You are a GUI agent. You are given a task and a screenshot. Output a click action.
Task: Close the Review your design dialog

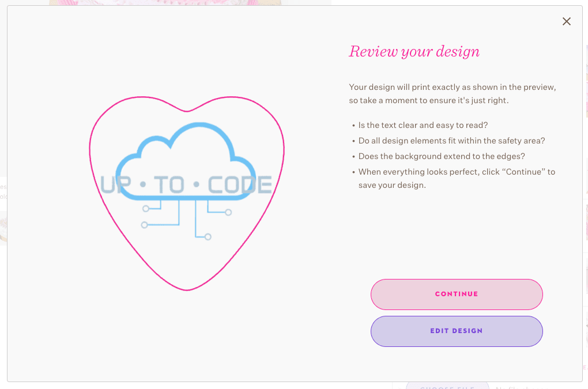tap(566, 21)
